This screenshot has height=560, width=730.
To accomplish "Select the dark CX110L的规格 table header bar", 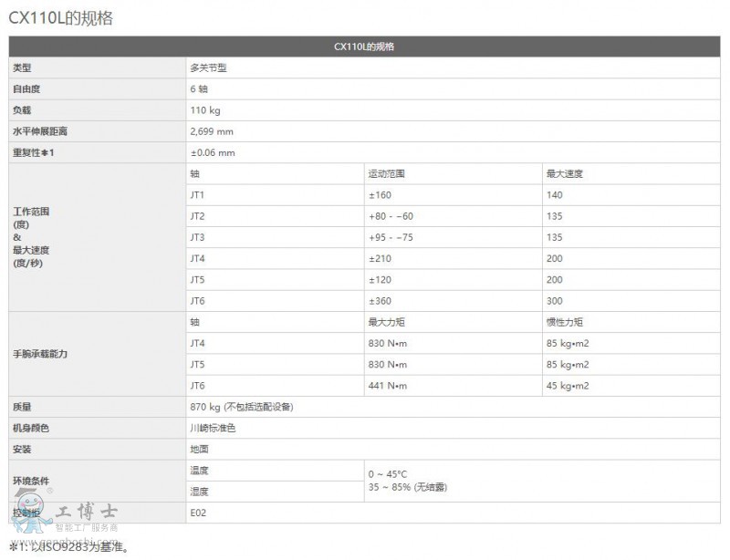I will point(364,47).
